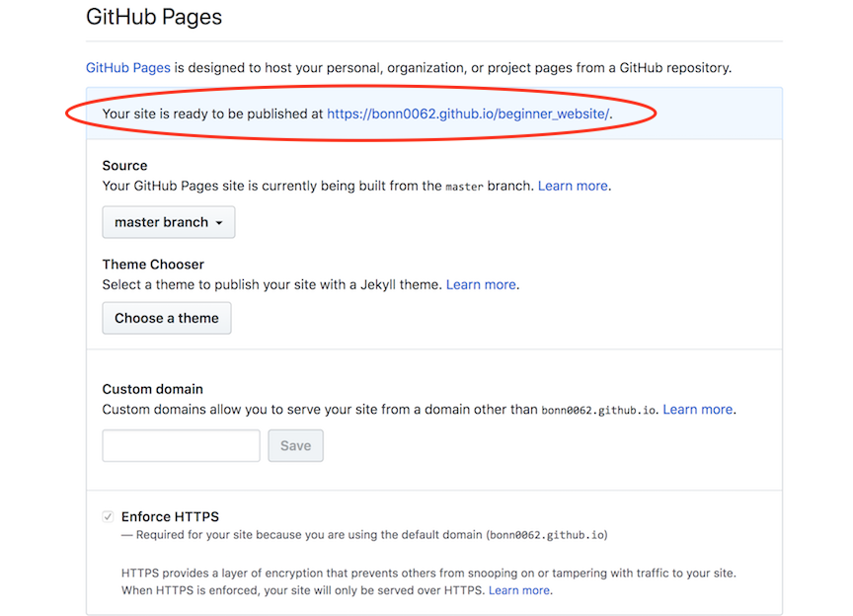Open Learn more link about Jekyll themes
This screenshot has height=616, width=853.
pyautogui.click(x=481, y=284)
